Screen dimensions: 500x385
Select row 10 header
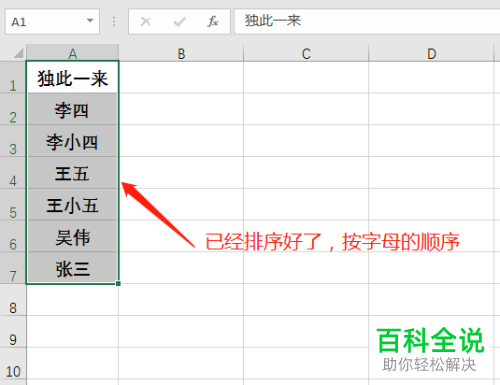tap(13, 363)
